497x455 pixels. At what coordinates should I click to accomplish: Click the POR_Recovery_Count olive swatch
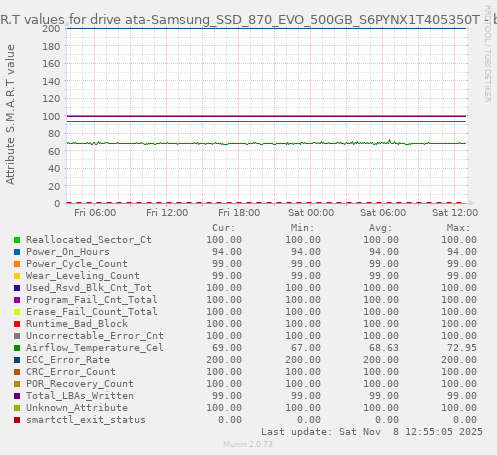17,384
